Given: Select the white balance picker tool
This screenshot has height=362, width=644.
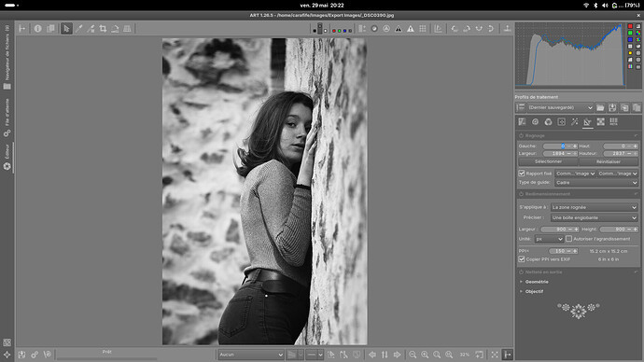Looking at the screenshot, I should 78,28.
